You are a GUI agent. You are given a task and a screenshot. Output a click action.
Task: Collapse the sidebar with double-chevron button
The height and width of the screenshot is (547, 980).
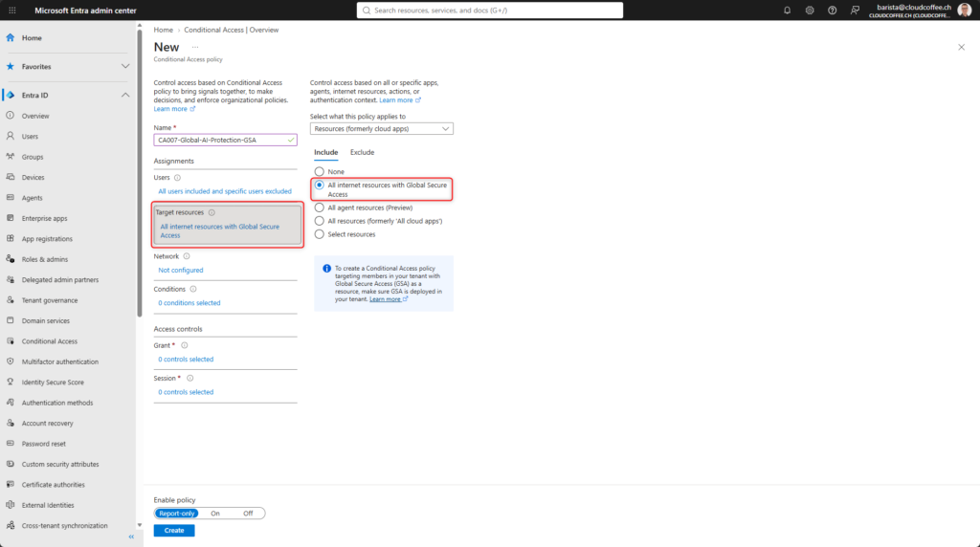[x=131, y=537]
